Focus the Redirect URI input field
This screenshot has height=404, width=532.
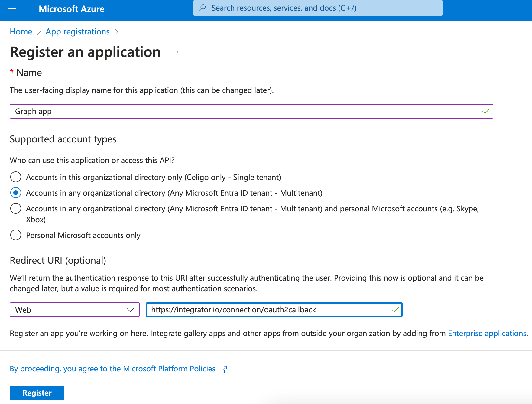[274, 310]
